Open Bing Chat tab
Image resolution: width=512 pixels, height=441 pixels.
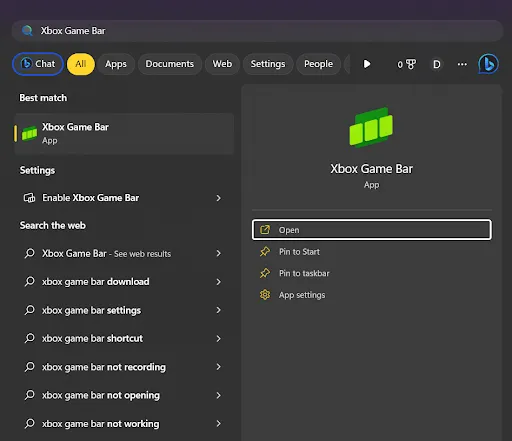tap(38, 64)
